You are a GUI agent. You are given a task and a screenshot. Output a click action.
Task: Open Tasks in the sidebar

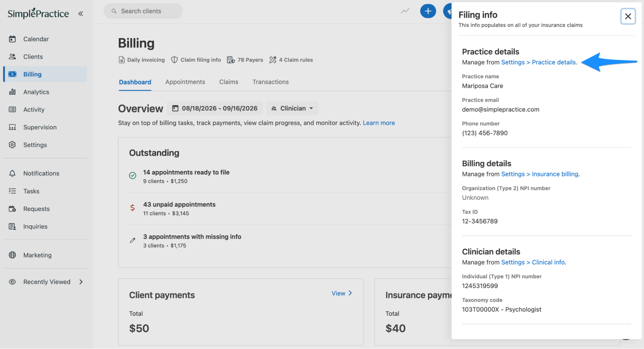(x=45, y=191)
